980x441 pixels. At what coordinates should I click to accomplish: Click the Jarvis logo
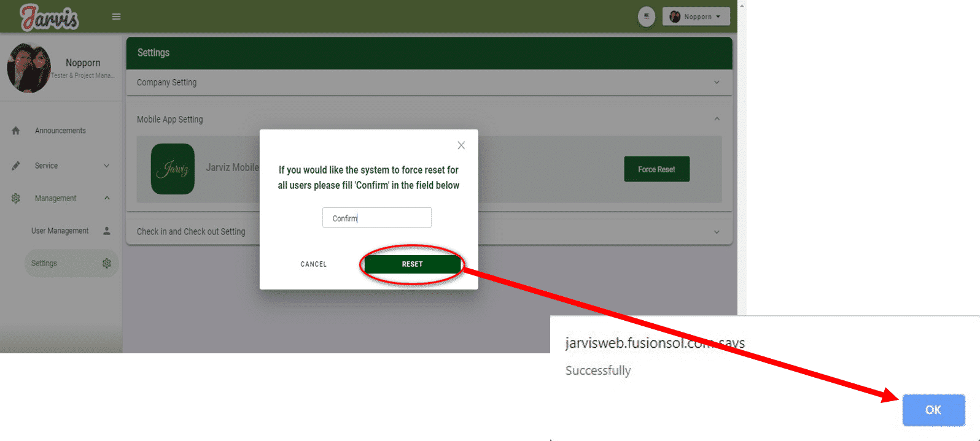(49, 17)
